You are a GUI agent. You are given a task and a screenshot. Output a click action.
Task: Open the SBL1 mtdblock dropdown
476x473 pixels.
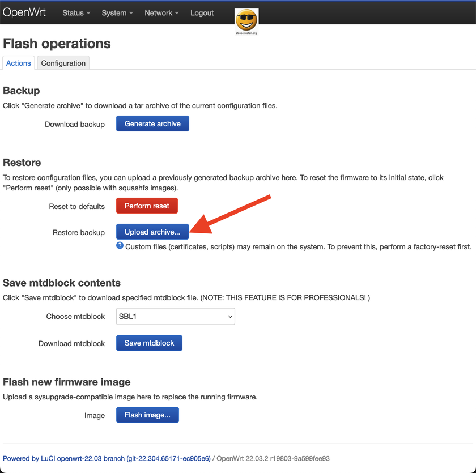tap(176, 316)
